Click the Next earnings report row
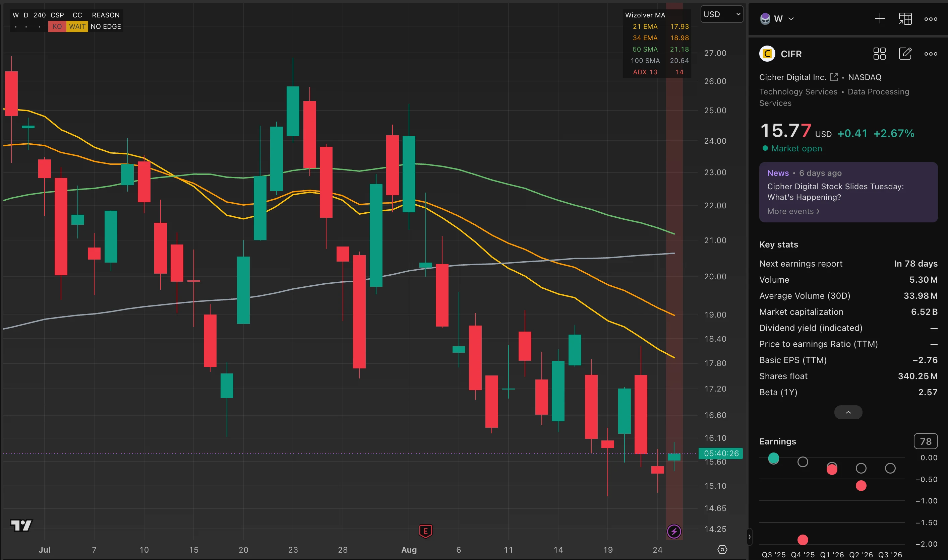This screenshot has width=948, height=560. (x=848, y=263)
